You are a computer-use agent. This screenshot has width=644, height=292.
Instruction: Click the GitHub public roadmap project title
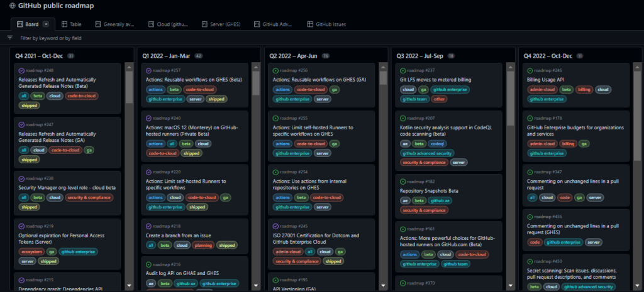tap(56, 6)
